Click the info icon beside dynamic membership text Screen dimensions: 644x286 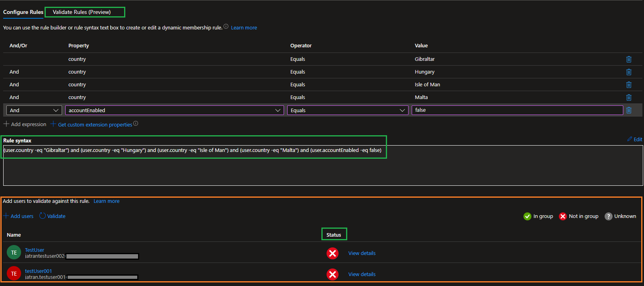pyautogui.click(x=226, y=27)
